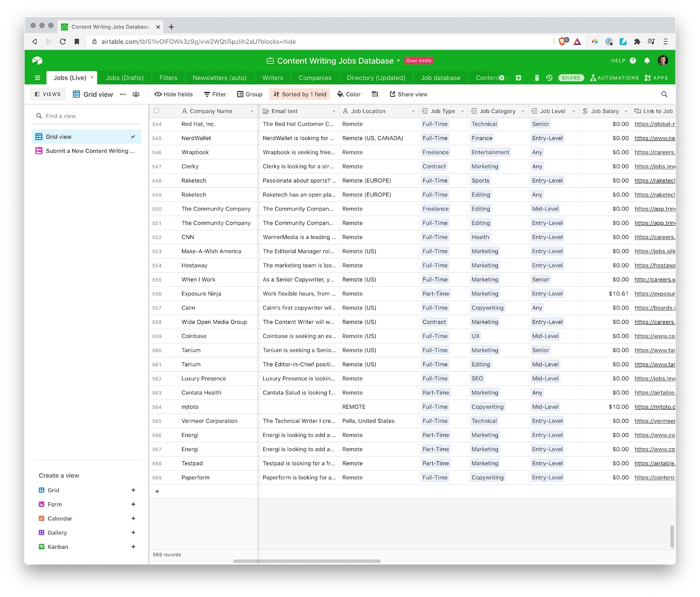Click Brave Rewards triangle icon
Image resolution: width=700 pixels, height=597 pixels.
tap(577, 42)
